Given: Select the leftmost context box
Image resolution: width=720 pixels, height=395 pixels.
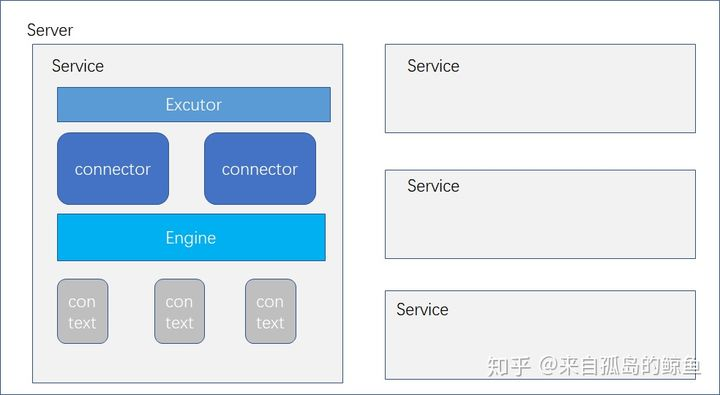Looking at the screenshot, I should coord(83,311).
